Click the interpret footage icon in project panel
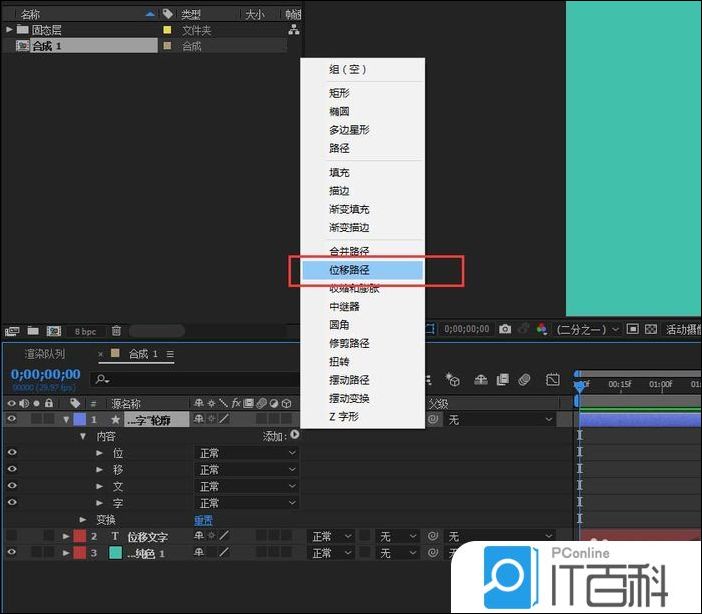This screenshot has width=702, height=614. [12, 331]
